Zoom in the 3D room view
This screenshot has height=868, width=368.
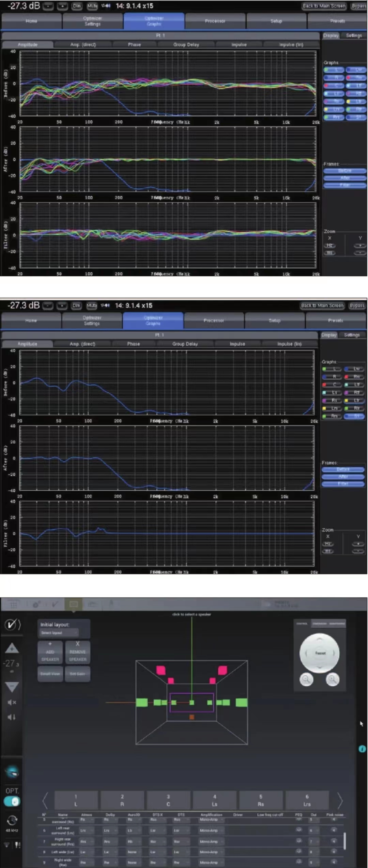[x=332, y=679]
